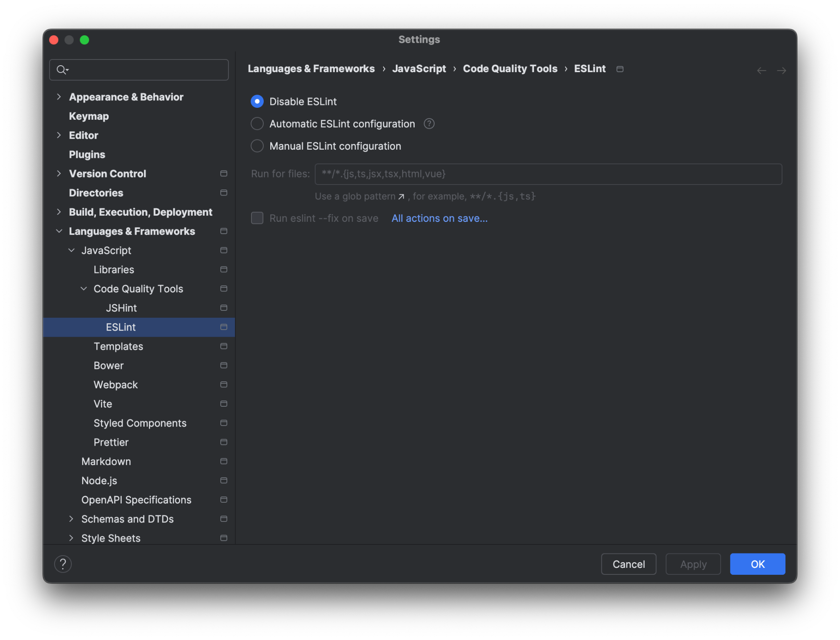Click the glob pattern external-link arrow icon
Screen dimensions: 840x640
click(x=401, y=196)
